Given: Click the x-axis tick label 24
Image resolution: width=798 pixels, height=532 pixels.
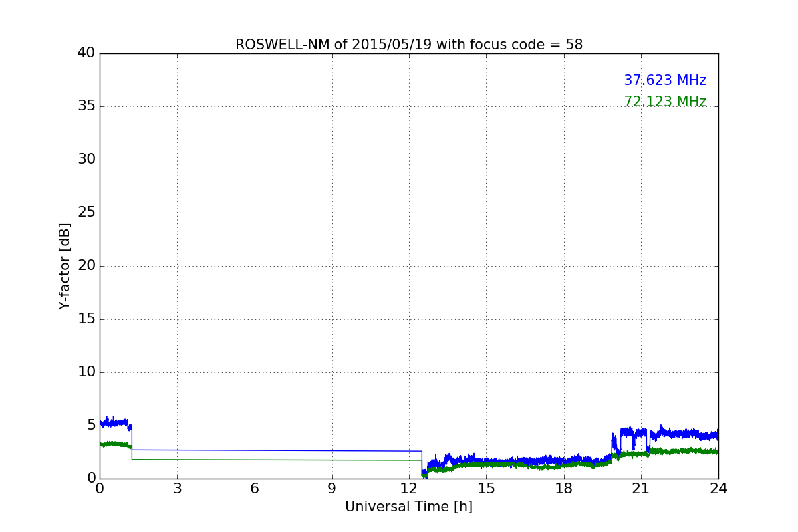Looking at the screenshot, I should (718, 488).
